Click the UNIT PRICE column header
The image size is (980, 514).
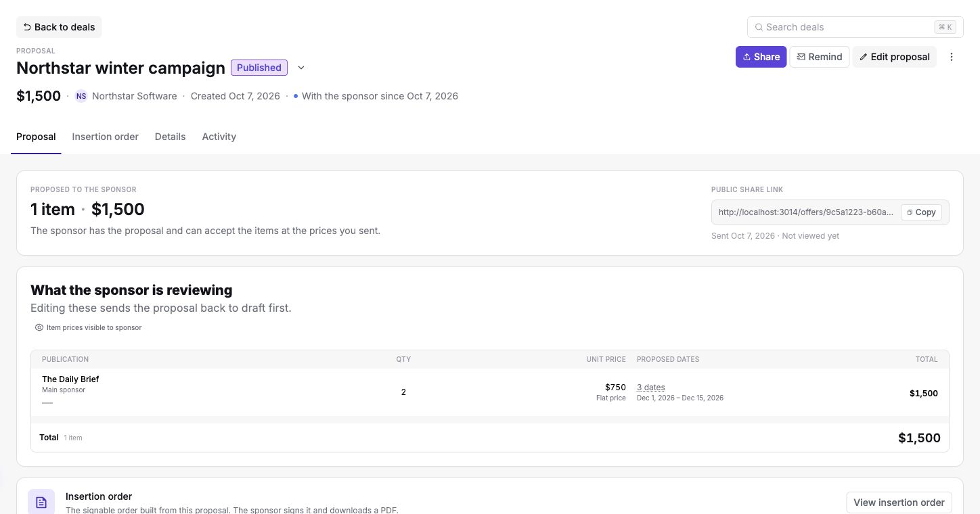click(606, 359)
